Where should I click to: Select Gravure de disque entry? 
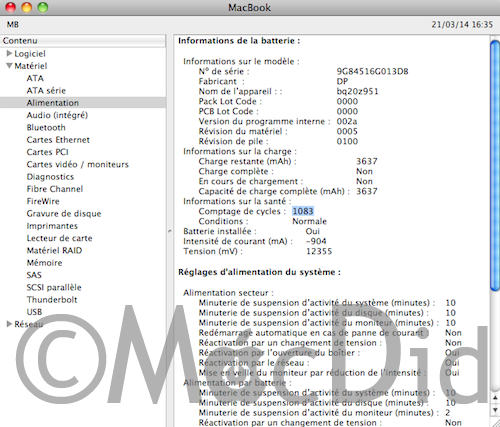[x=64, y=214]
